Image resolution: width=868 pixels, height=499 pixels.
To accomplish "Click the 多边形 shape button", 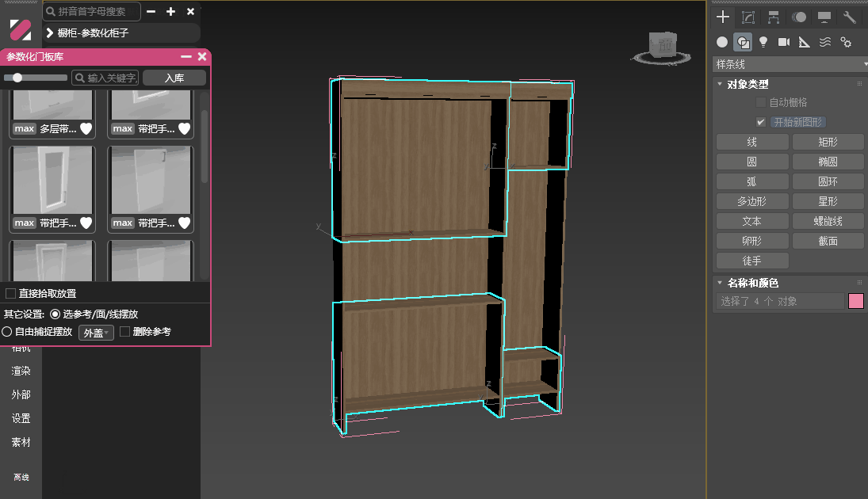I will 751,201.
